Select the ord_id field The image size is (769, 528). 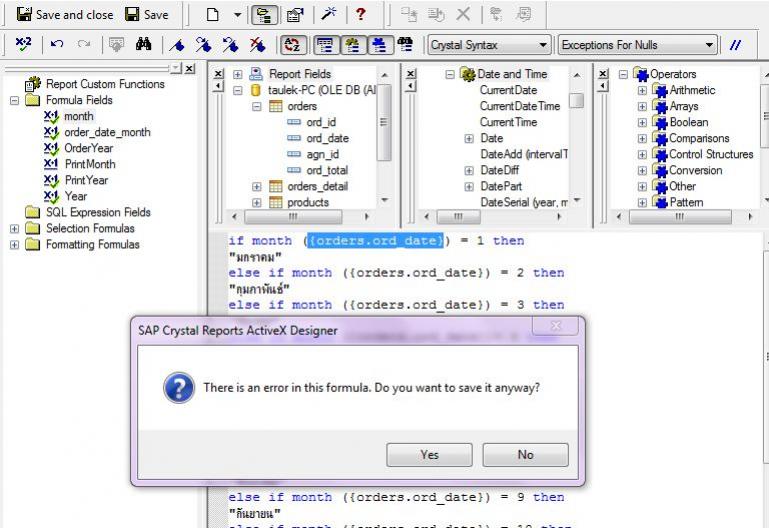coord(321,122)
